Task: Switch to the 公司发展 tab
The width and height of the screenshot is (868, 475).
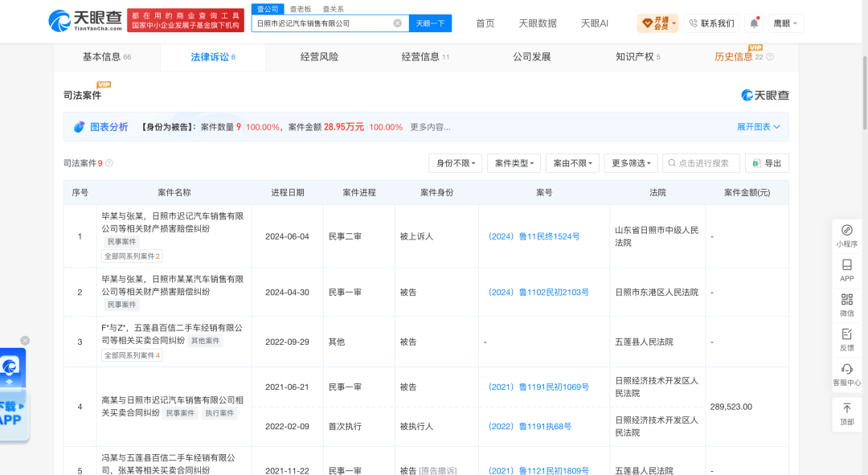Action: [531, 57]
